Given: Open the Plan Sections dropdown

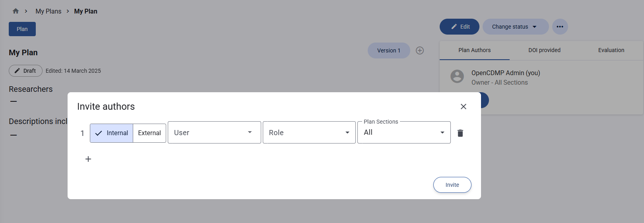Looking at the screenshot, I should [404, 132].
